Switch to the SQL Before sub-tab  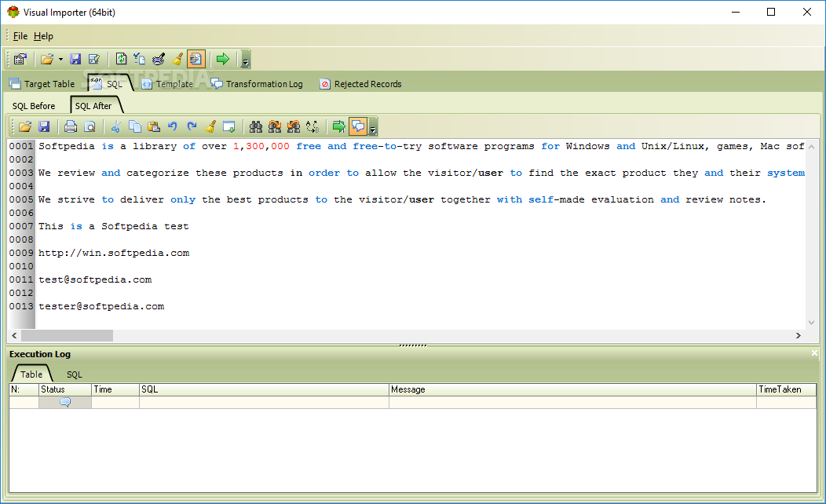coord(34,106)
